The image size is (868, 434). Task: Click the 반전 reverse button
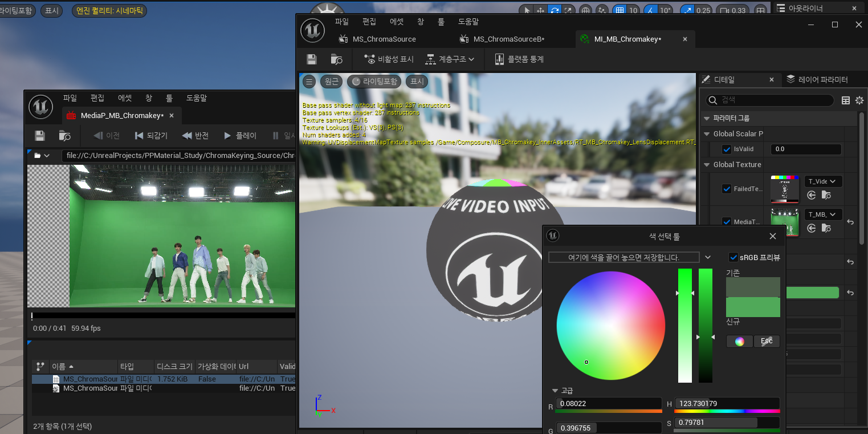(x=195, y=136)
